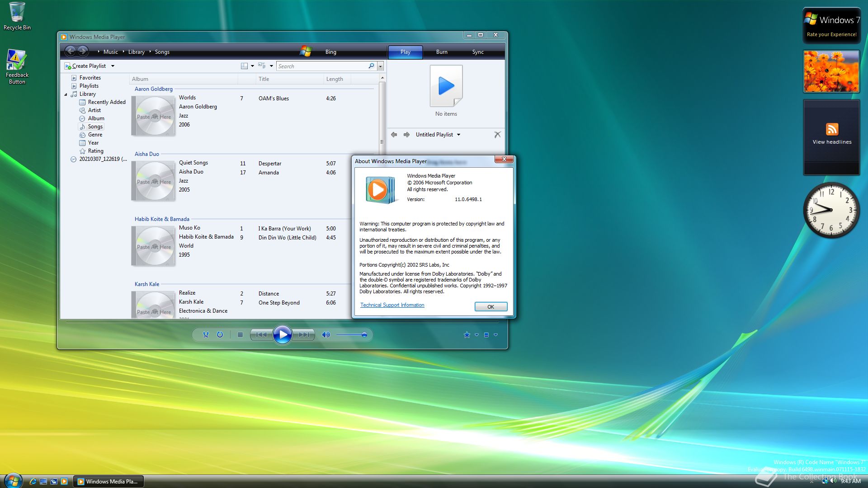Click the Aaron Goldberg artist group heading
868x488 pixels.
coord(153,89)
